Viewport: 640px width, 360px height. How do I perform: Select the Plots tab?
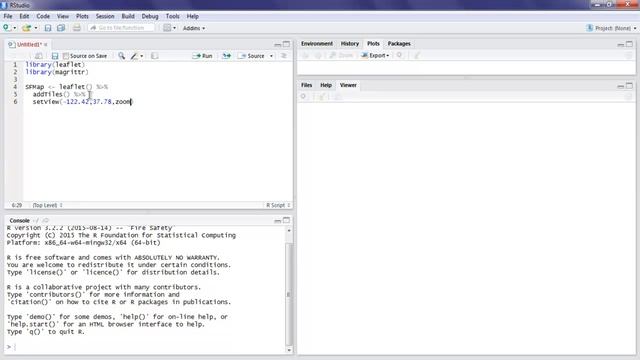click(x=373, y=44)
